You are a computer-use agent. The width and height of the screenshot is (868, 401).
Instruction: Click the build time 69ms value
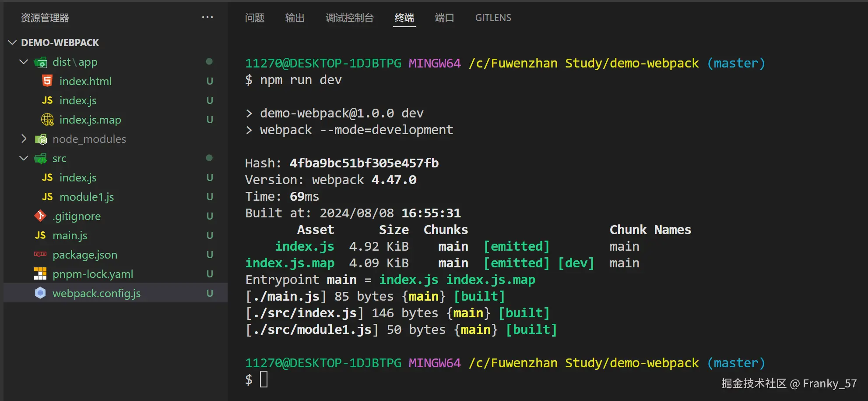tap(305, 196)
